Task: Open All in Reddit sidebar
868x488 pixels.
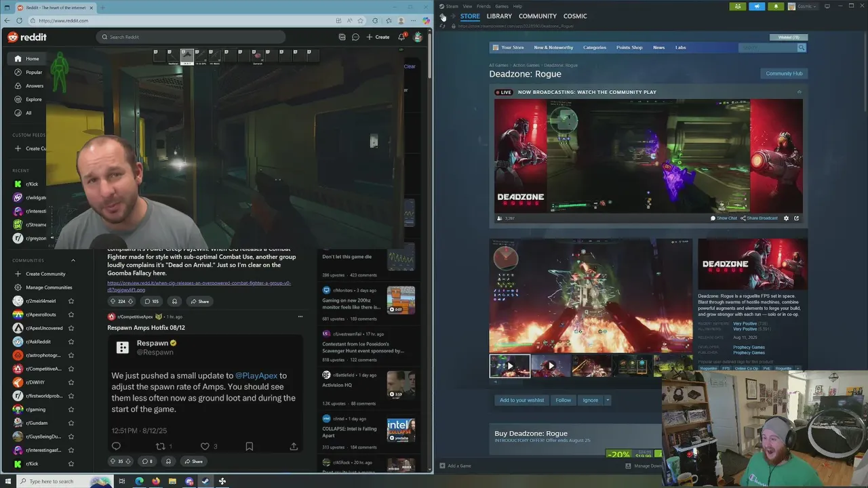Action: (22, 113)
